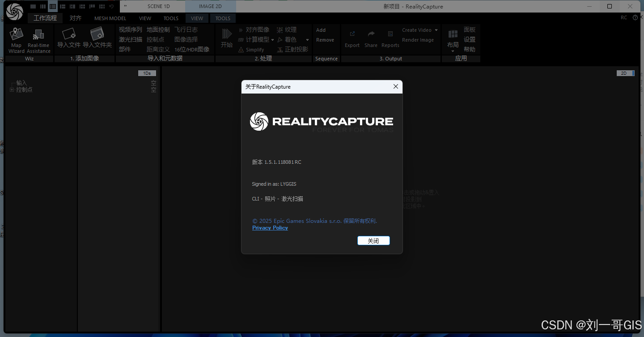The image size is (644, 337).
Task: Open the 计算模型 dropdown arrow
Action: (272, 40)
